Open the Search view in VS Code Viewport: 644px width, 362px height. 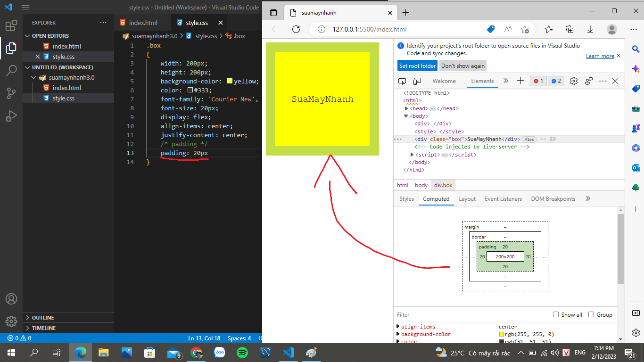pyautogui.click(x=11, y=71)
